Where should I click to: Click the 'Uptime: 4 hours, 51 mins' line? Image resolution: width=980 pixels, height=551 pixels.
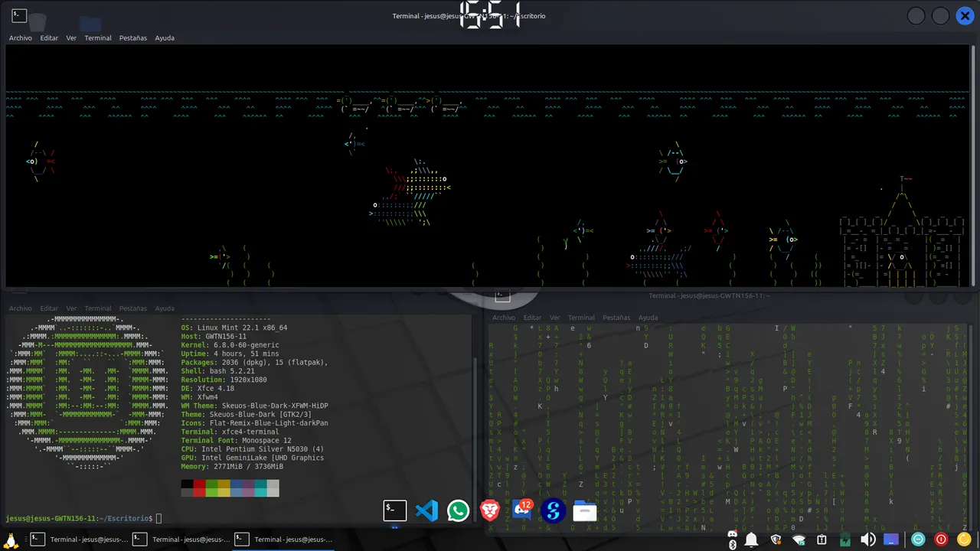point(232,354)
